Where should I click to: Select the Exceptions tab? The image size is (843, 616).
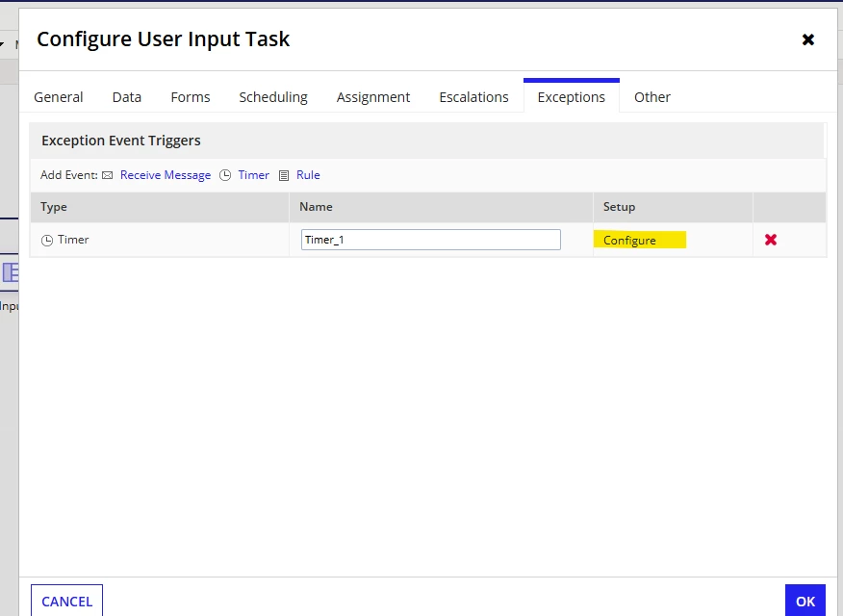pyautogui.click(x=571, y=97)
